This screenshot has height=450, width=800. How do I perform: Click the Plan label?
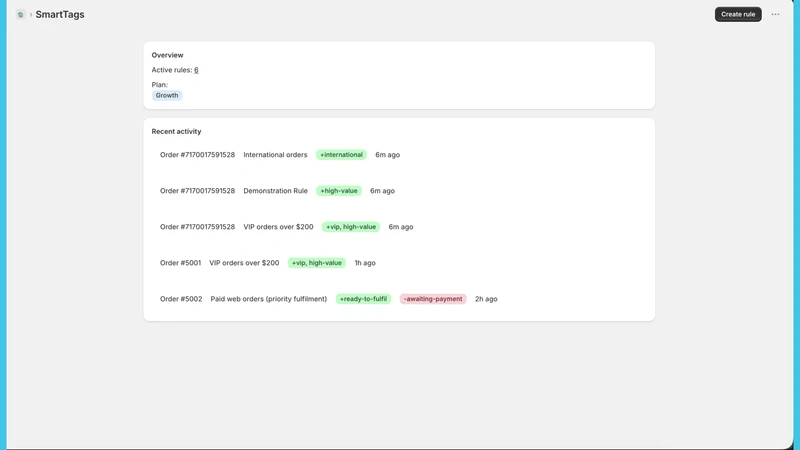point(159,85)
